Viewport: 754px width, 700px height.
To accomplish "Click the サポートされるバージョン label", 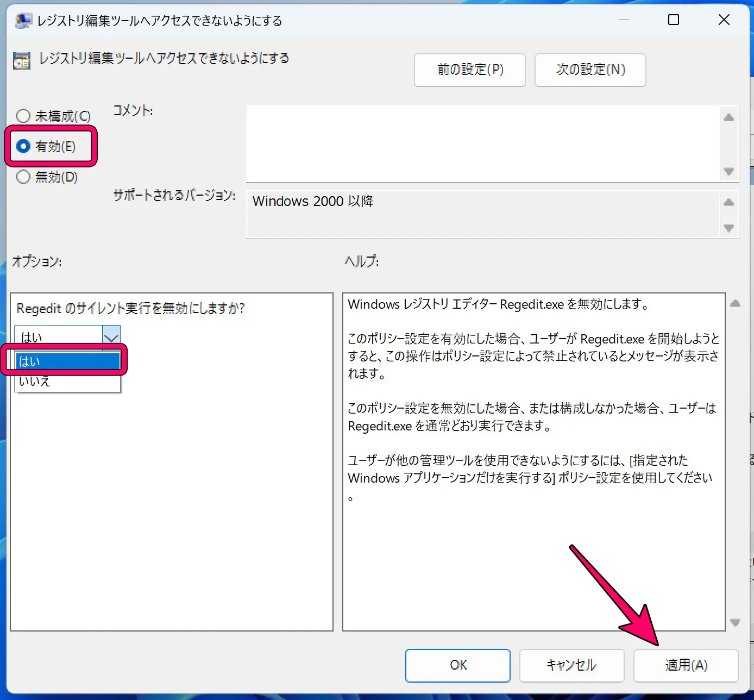I will (174, 195).
